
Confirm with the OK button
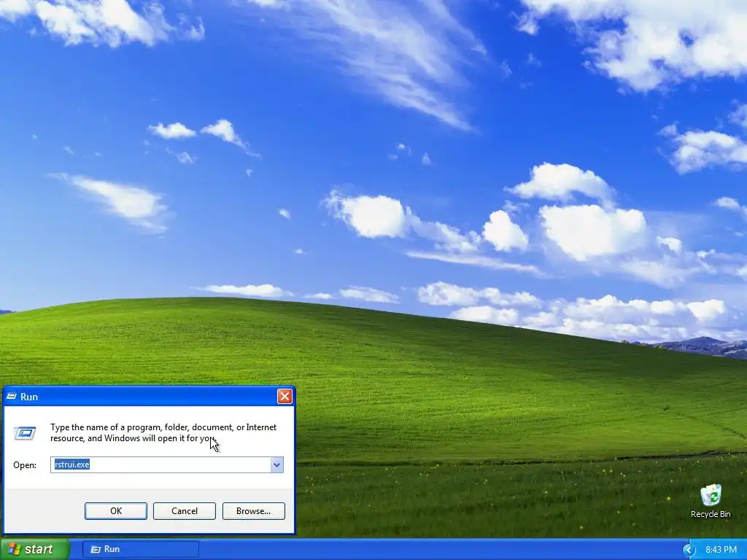pyautogui.click(x=116, y=511)
